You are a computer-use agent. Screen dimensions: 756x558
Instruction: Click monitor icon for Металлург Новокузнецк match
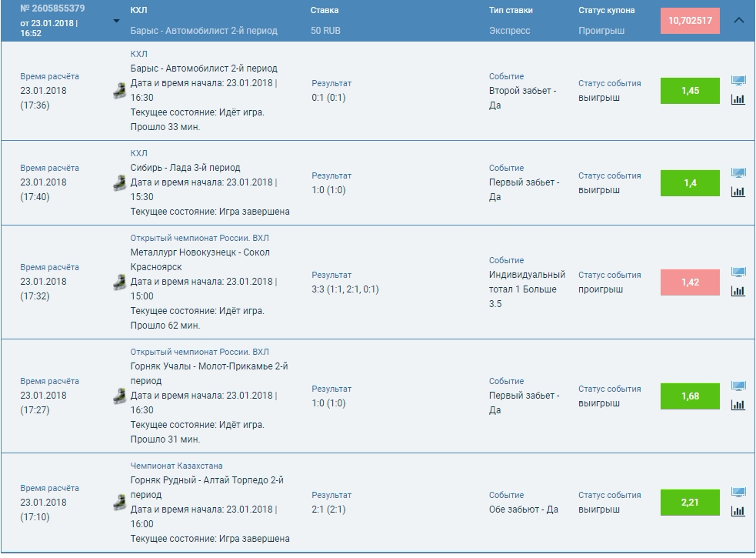point(738,272)
